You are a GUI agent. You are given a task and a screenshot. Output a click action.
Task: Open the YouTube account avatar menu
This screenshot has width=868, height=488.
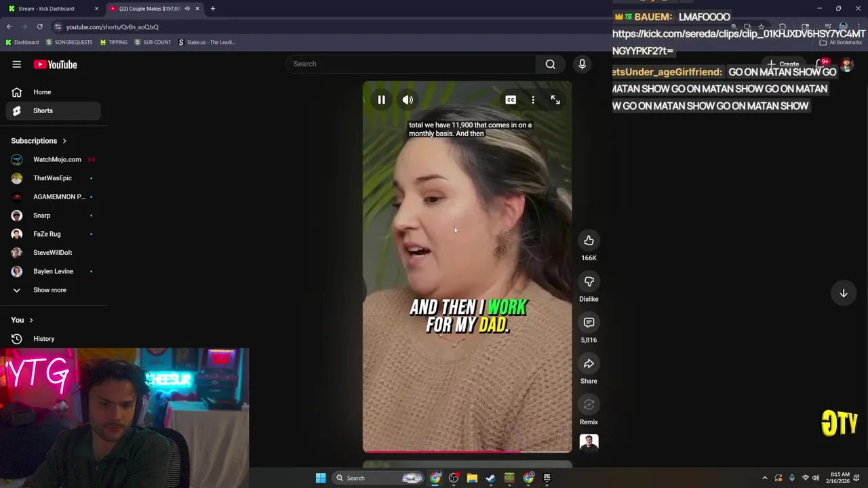(847, 64)
